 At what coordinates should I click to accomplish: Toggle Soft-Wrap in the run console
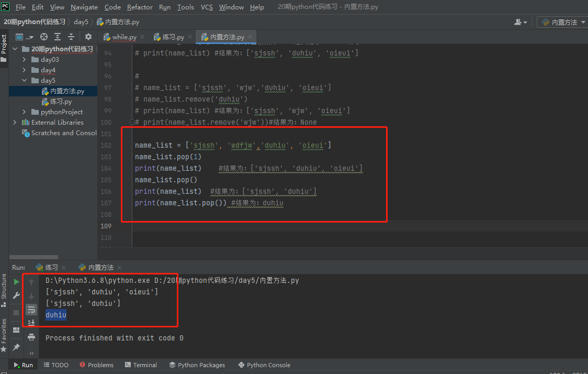(x=31, y=310)
